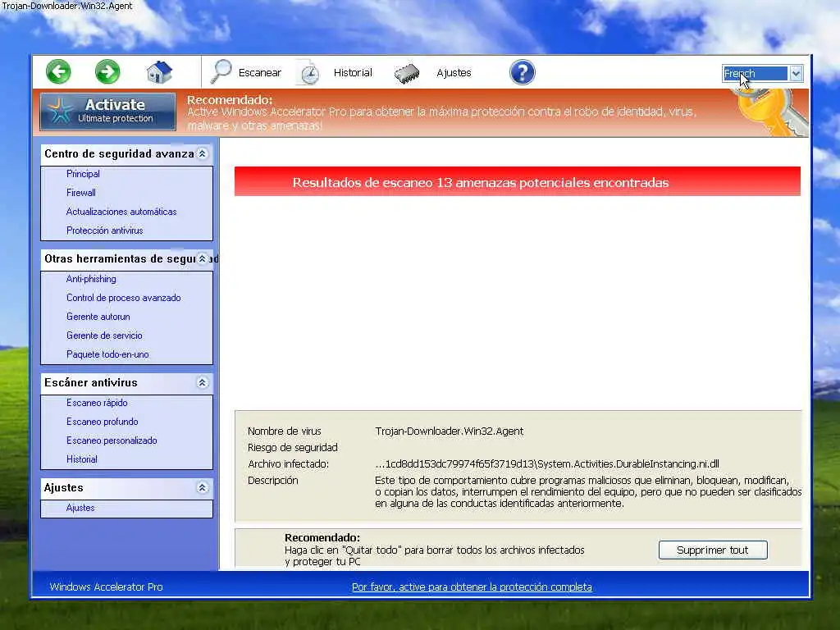
Task: Select Paquete todo-en-uno
Action: (x=107, y=354)
